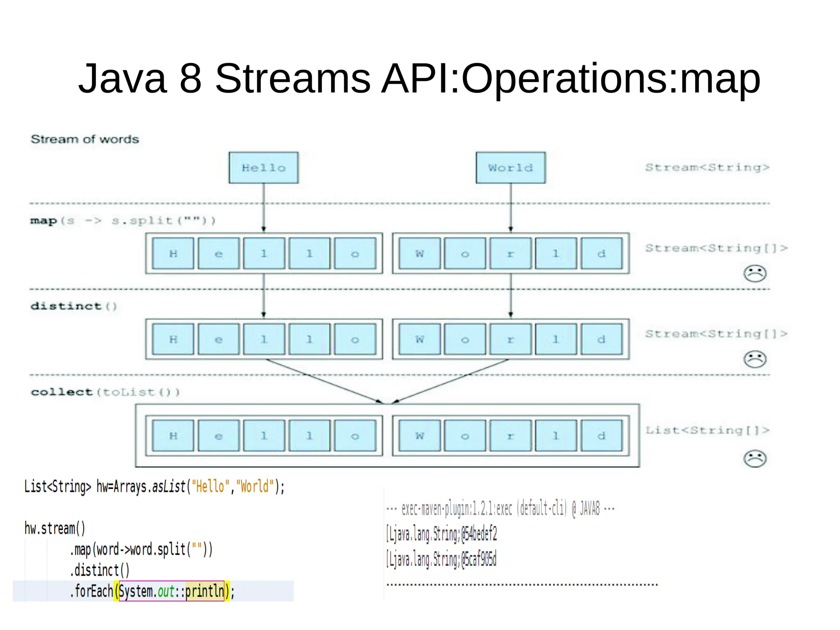Click the "H" box in the distinct row
Image resolution: width=840 pixels, height=630 pixels.
[x=173, y=339]
